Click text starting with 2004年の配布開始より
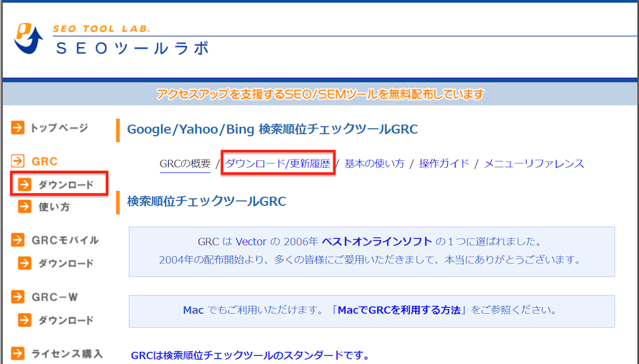The height and width of the screenshot is (364, 639). 371,260
